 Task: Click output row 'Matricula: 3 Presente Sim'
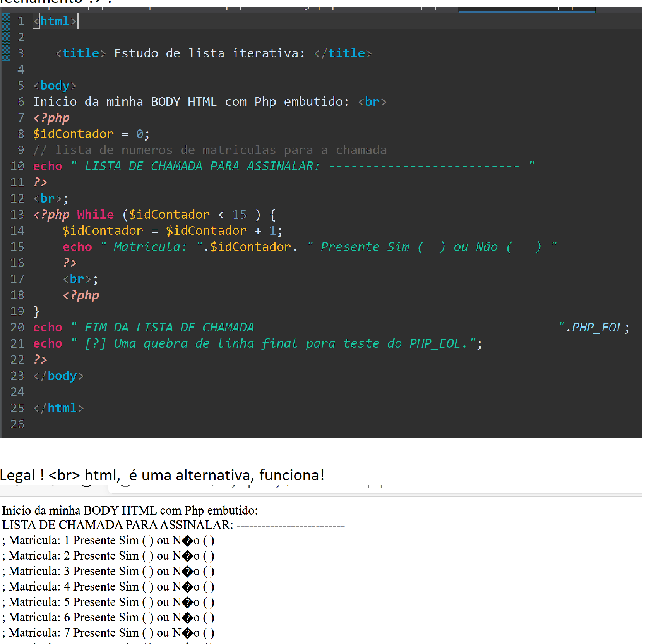point(108,571)
